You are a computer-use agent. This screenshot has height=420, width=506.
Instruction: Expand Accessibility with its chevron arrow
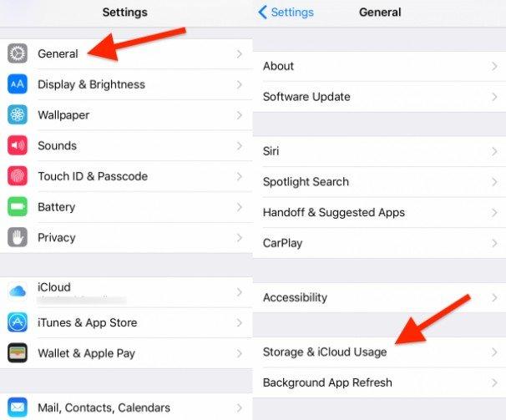(x=494, y=297)
